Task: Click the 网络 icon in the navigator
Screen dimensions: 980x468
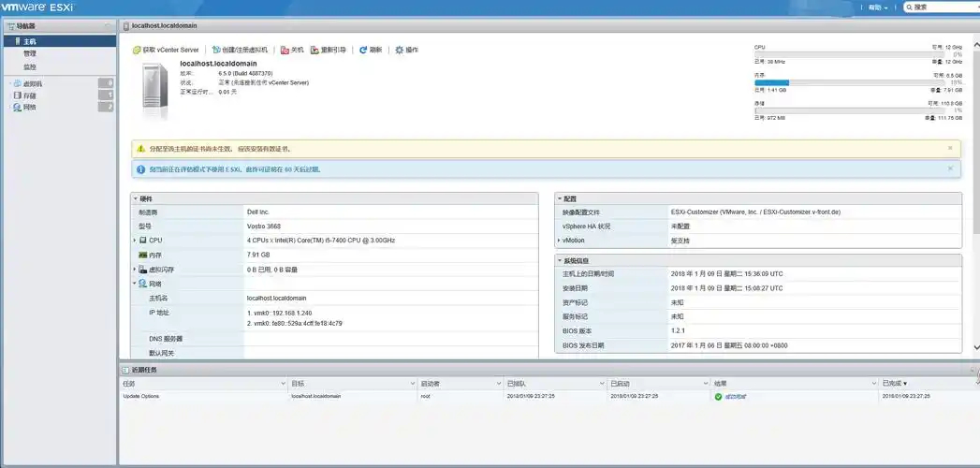Action: point(18,108)
